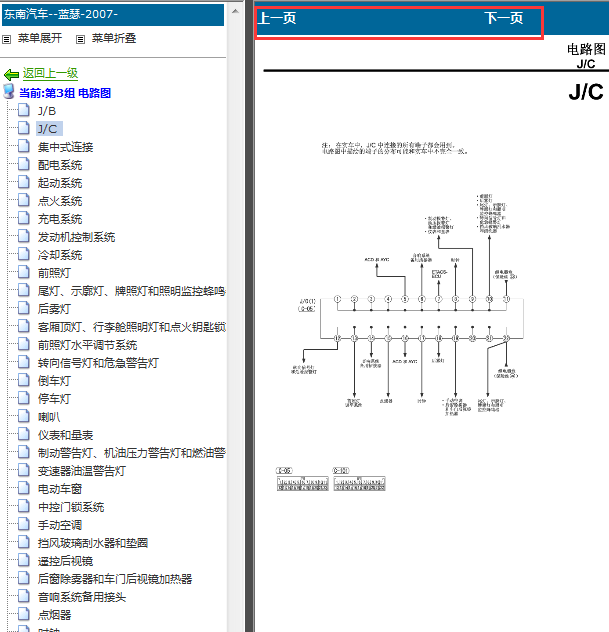Click page icon beside 集中式连接

click(x=24, y=146)
